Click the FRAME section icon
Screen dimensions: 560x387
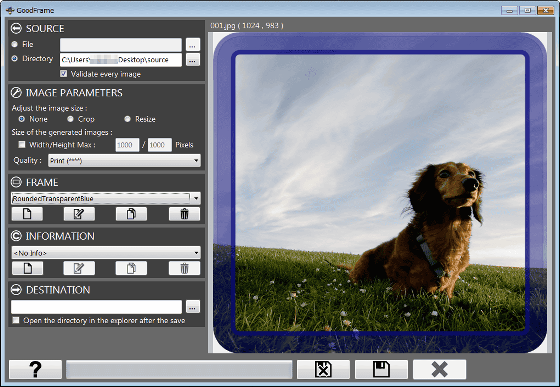click(16, 182)
